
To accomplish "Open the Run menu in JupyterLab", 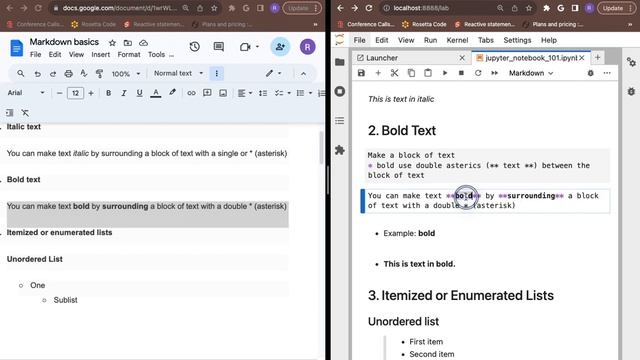I will pos(430,40).
